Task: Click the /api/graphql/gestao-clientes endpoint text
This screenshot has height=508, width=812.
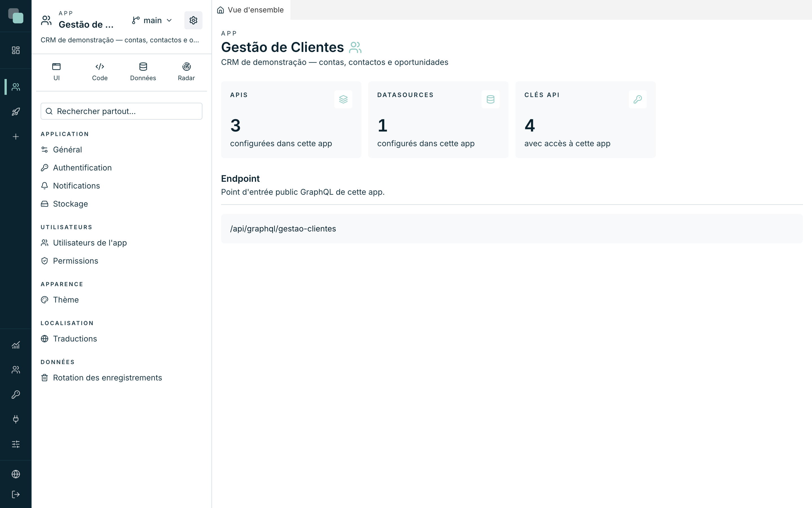Action: point(283,229)
